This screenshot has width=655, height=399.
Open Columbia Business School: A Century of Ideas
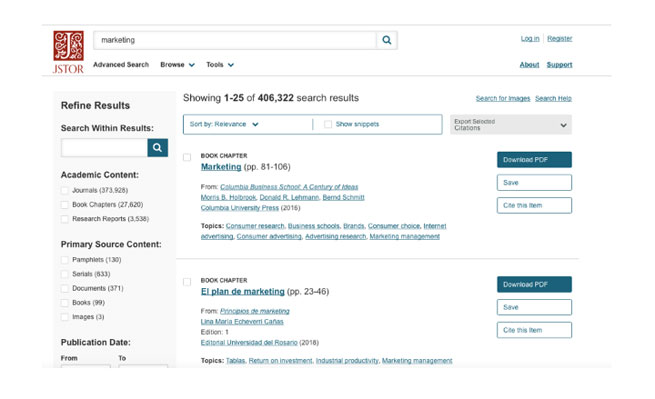(289, 187)
